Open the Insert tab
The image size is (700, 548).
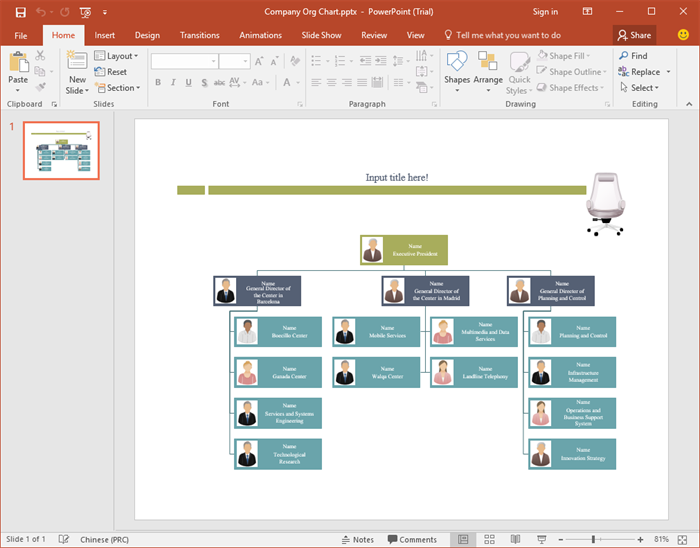105,35
